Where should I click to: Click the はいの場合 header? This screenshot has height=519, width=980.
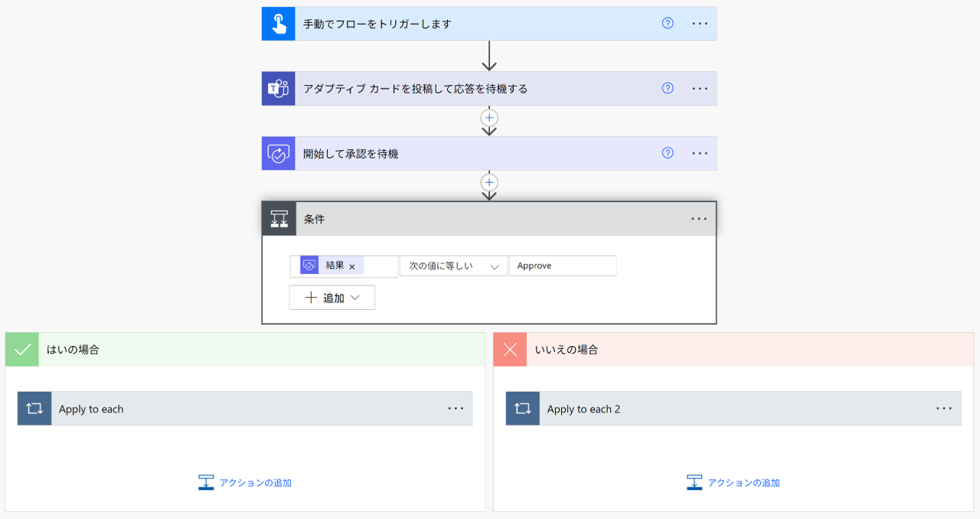[245, 350]
